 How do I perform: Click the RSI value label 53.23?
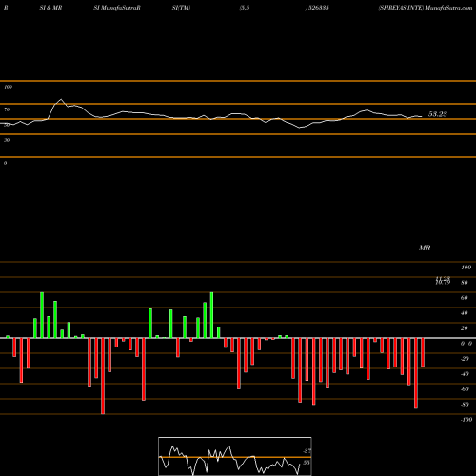click(x=438, y=114)
